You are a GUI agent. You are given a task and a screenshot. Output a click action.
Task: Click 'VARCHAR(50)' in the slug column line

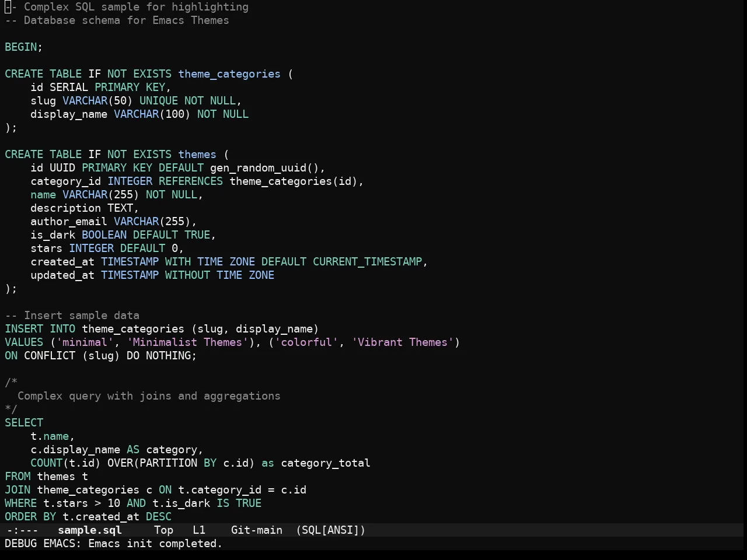pyautogui.click(x=97, y=101)
